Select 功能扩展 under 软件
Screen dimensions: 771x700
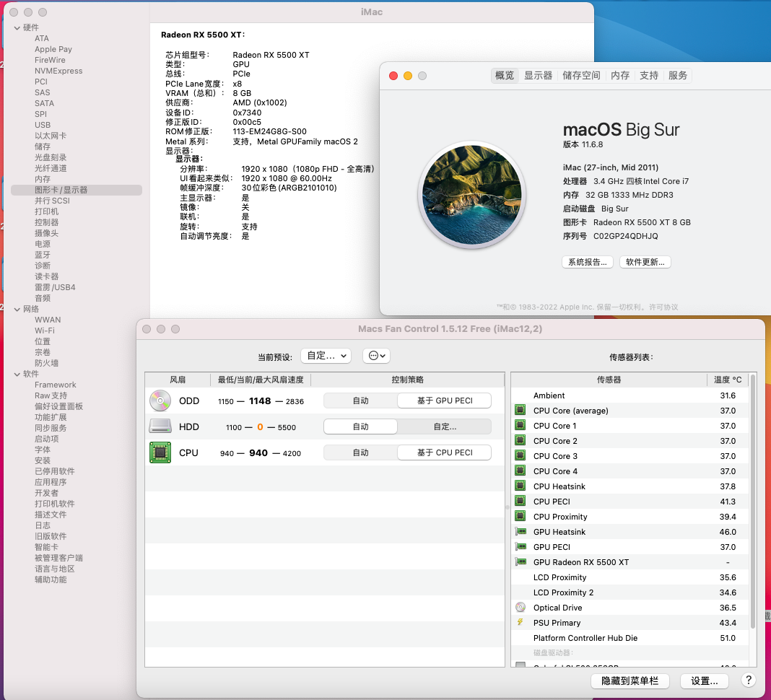[50, 417]
